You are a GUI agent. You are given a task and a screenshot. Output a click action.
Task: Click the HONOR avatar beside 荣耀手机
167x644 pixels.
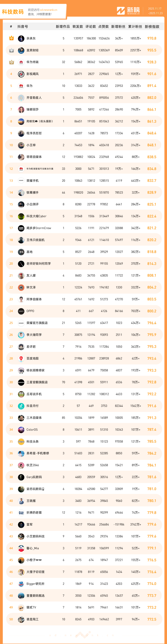(x=21, y=180)
